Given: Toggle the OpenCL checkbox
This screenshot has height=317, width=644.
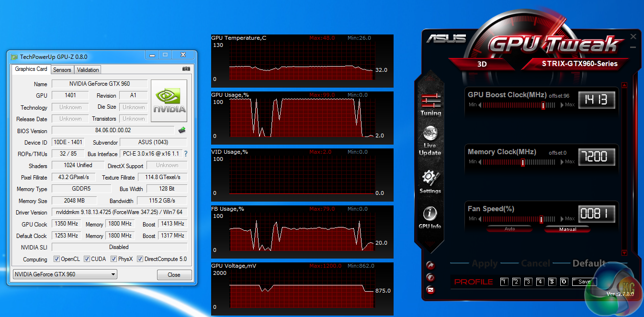Looking at the screenshot, I should click(x=56, y=259).
